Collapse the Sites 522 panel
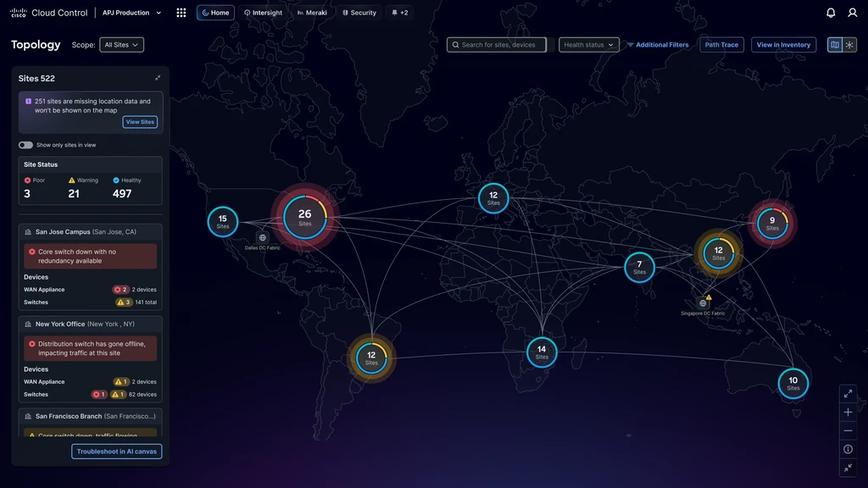Image resolution: width=868 pixels, height=488 pixels. pos(158,78)
